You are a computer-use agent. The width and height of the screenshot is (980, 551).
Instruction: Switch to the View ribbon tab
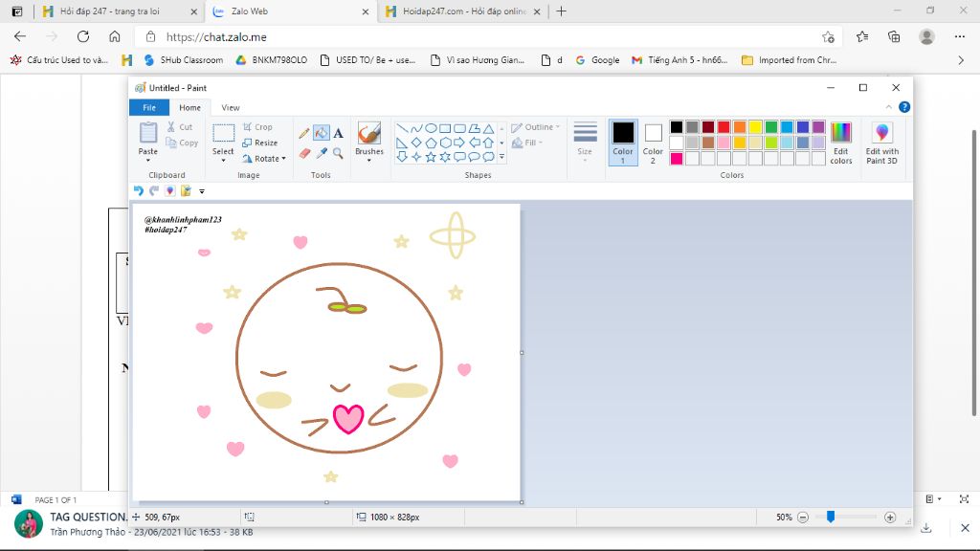(230, 107)
